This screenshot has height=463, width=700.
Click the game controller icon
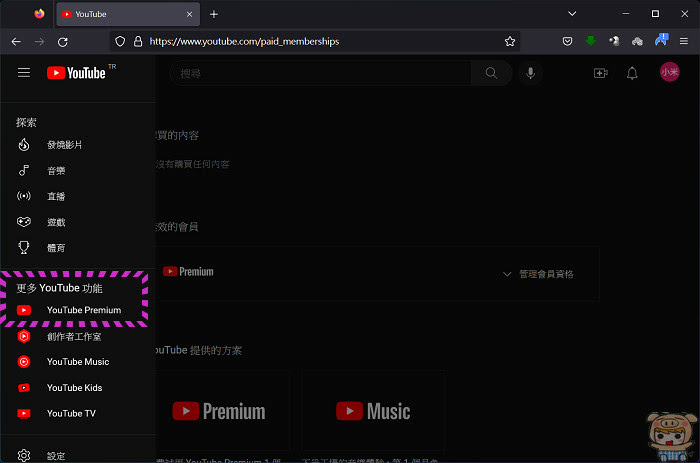pyautogui.click(x=24, y=221)
